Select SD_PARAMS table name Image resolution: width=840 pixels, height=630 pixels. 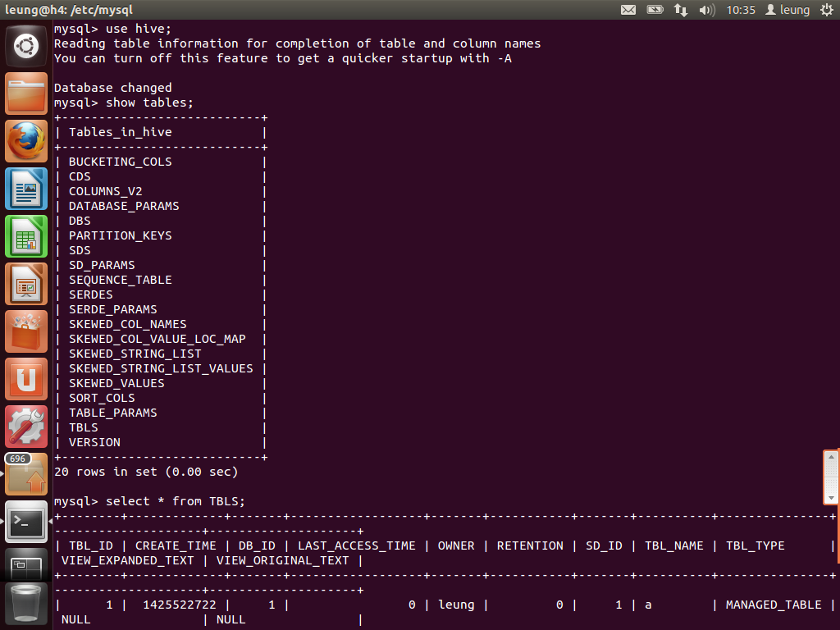pyautogui.click(x=102, y=265)
